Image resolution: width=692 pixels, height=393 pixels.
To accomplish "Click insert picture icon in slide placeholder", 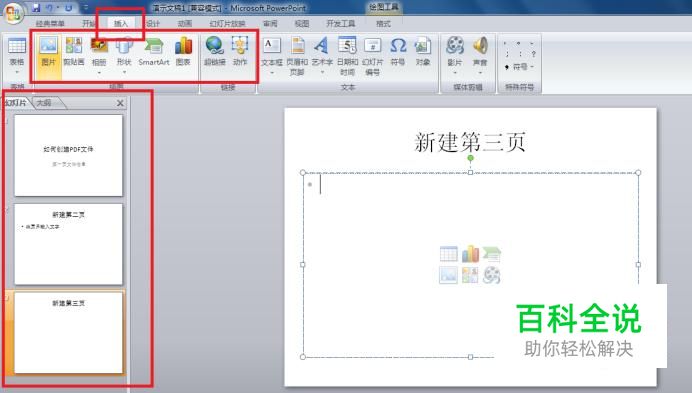I will click(x=448, y=275).
